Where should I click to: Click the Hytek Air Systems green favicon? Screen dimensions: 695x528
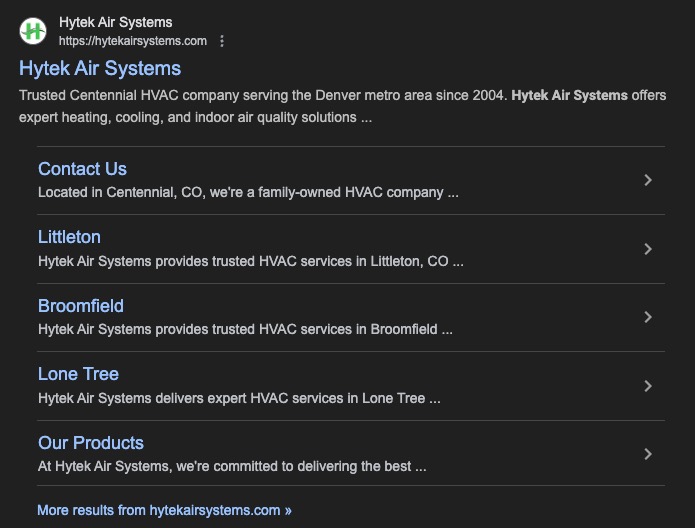point(33,31)
